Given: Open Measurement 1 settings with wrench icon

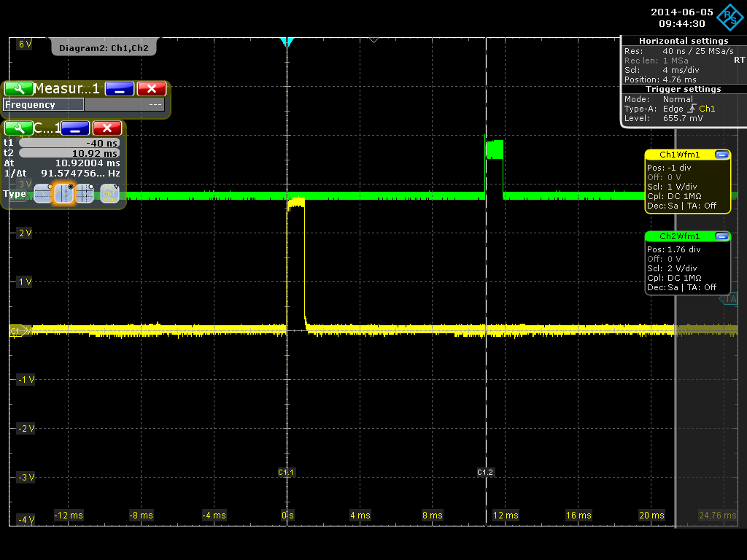Looking at the screenshot, I should 18,89.
